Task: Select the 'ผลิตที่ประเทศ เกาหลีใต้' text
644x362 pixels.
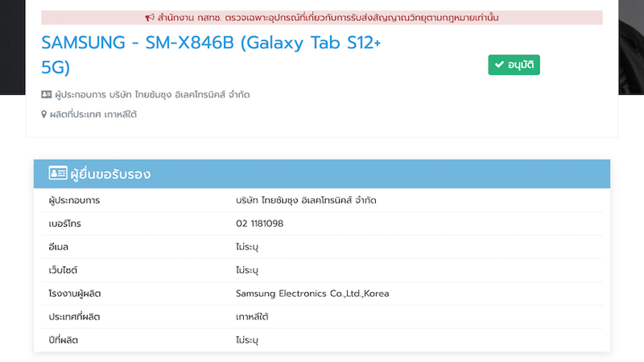Action: click(93, 114)
